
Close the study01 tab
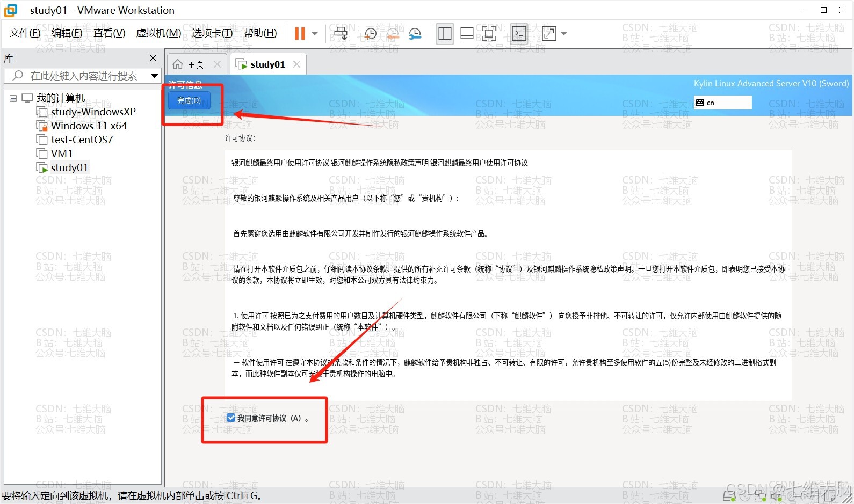tap(296, 64)
